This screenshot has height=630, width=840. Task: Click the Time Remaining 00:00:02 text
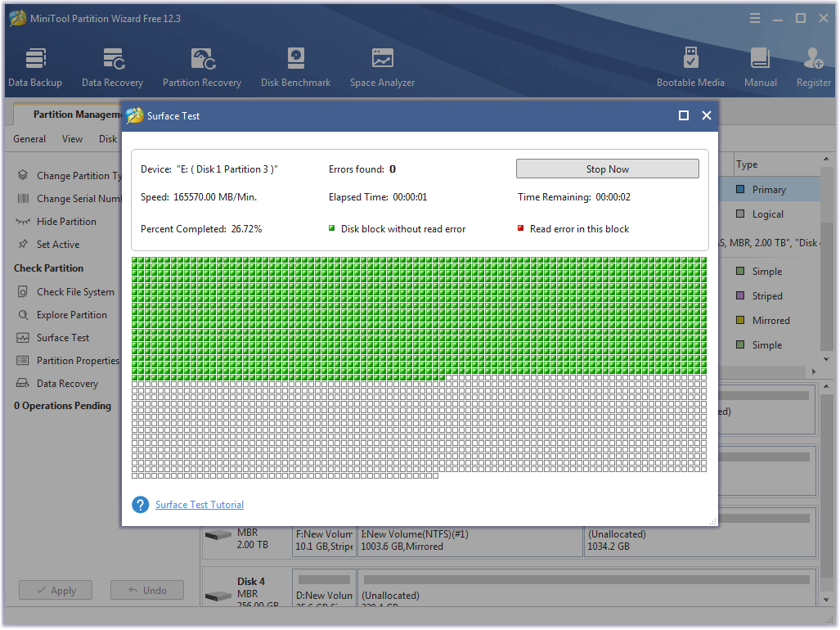point(574,197)
